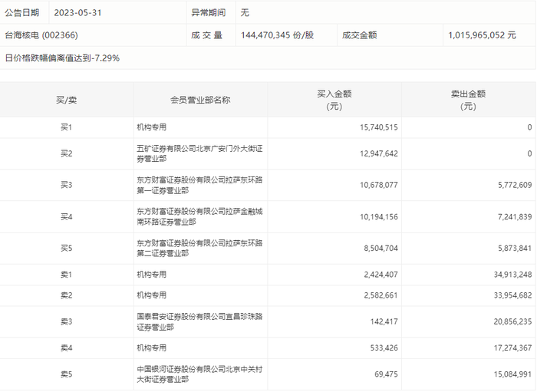Select sell amount 15,084,991
537x392 pixels.
[x=512, y=374]
